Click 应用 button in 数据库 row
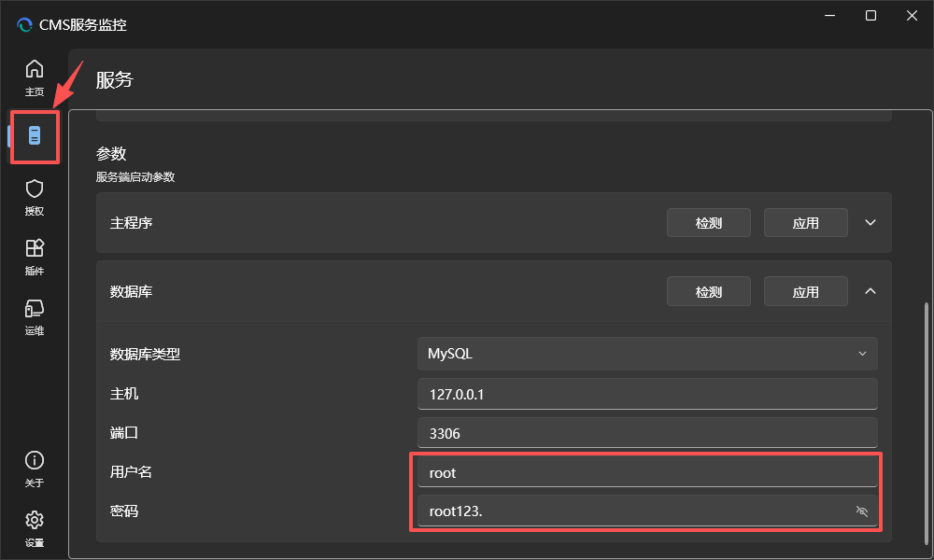934x560 pixels. coord(805,291)
